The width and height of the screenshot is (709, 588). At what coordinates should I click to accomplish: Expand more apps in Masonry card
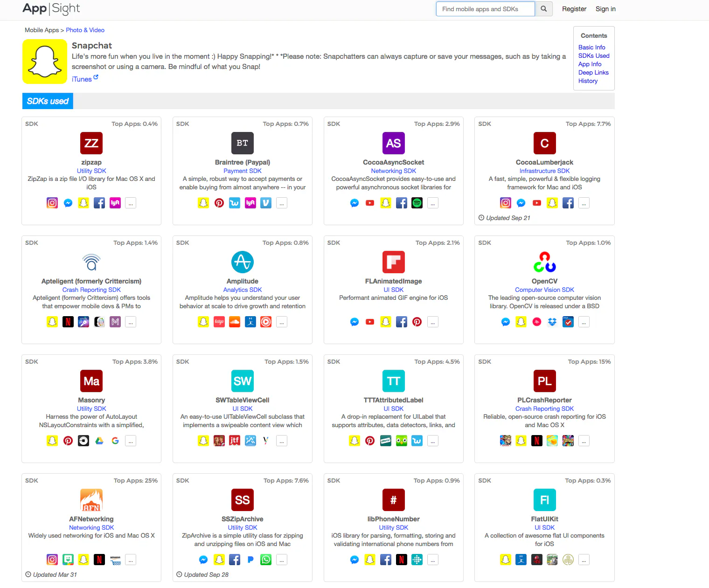click(x=131, y=441)
